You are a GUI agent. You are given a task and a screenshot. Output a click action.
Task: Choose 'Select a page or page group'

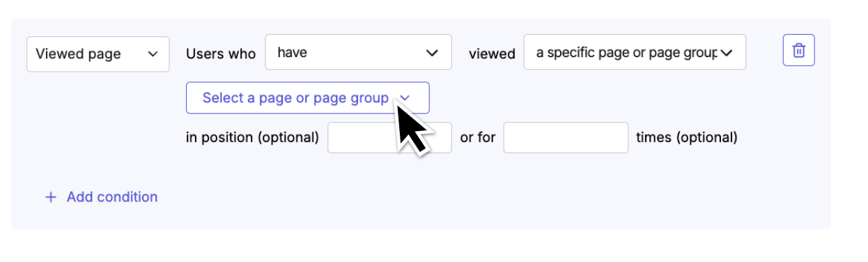[308, 98]
